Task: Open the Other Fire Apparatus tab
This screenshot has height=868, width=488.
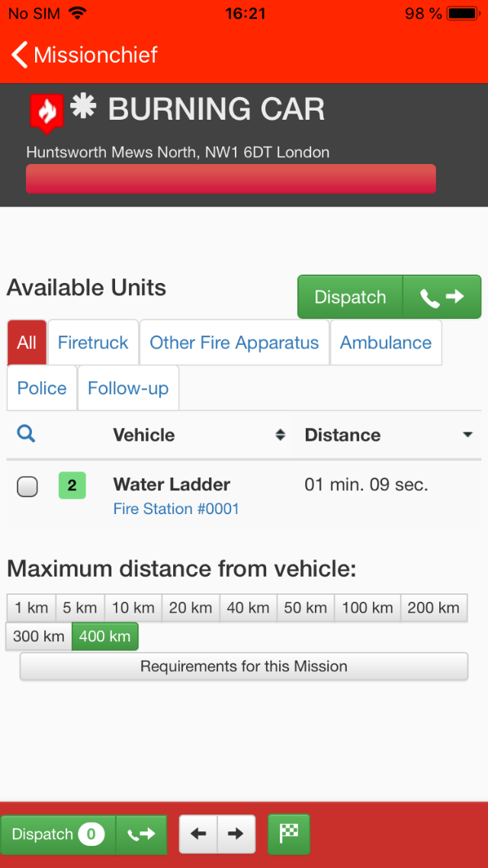Action: [x=234, y=342]
